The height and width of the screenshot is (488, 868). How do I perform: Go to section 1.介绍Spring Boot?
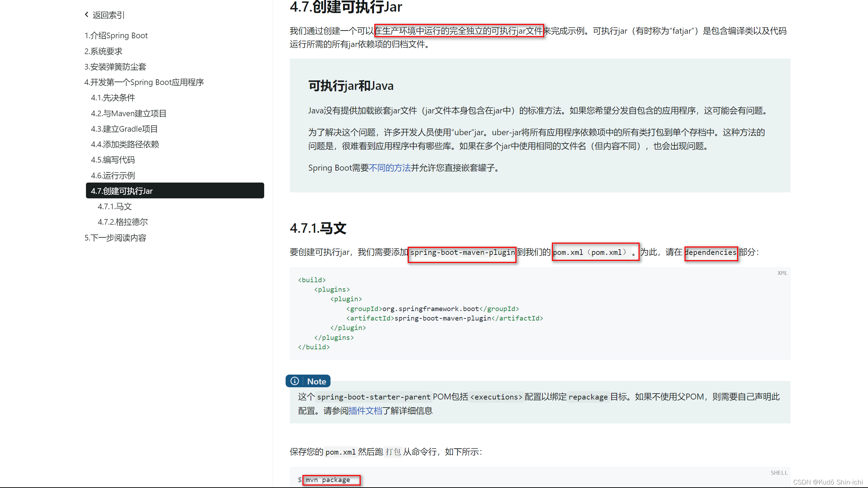[x=116, y=35]
